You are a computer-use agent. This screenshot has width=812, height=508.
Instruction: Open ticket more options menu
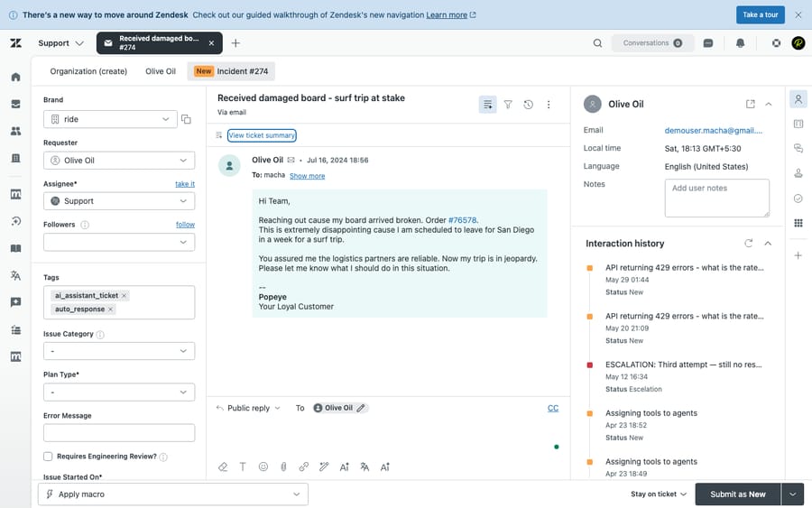pyautogui.click(x=549, y=105)
